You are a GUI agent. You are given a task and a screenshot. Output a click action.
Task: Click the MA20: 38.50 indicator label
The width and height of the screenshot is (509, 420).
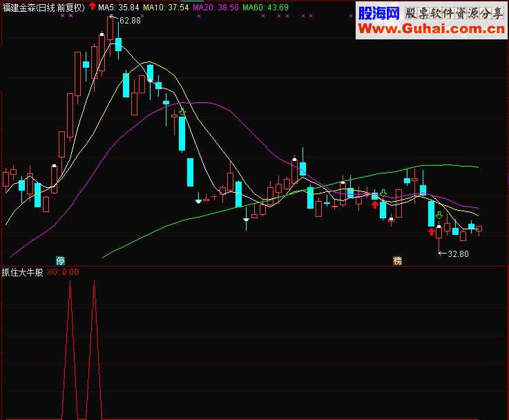point(215,7)
